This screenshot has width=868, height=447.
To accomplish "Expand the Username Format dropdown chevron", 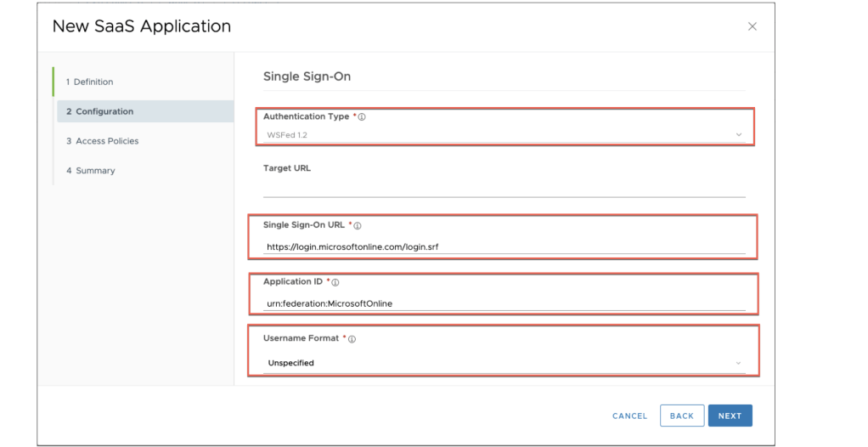I will point(738,363).
